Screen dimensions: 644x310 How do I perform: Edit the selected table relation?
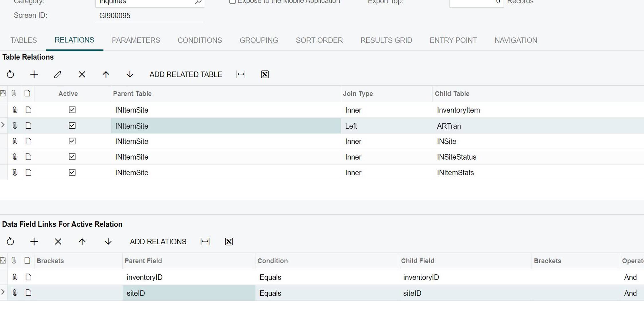[58, 74]
